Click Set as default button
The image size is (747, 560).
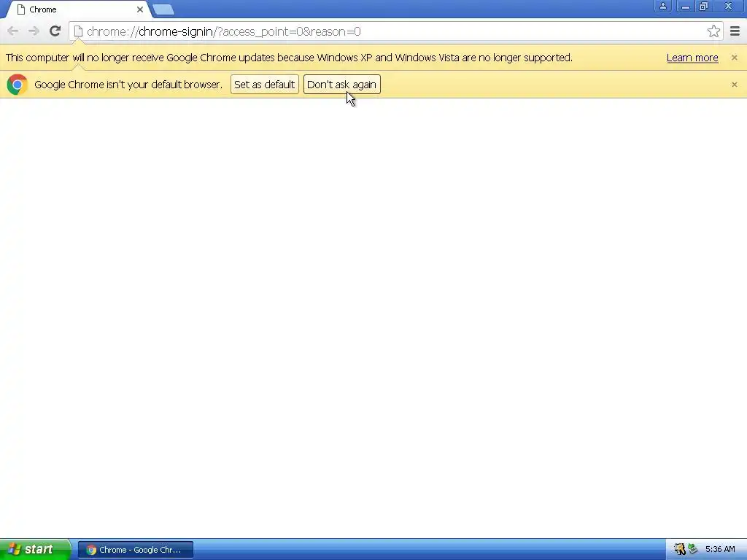(264, 85)
